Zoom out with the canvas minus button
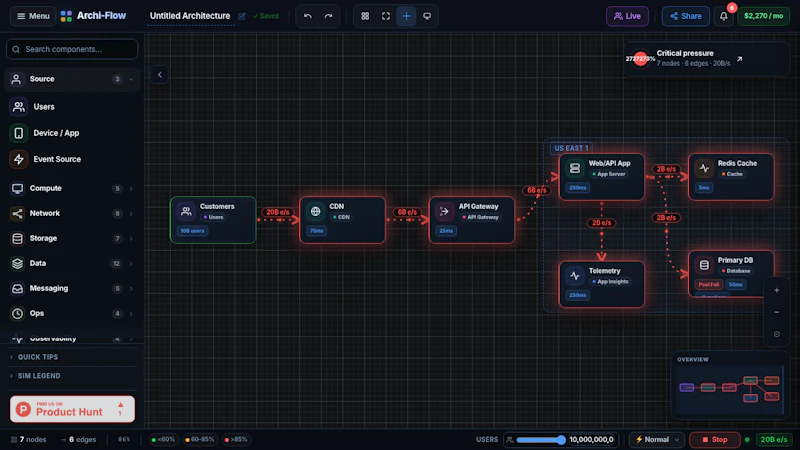Image resolution: width=800 pixels, height=450 pixels. pos(777,312)
